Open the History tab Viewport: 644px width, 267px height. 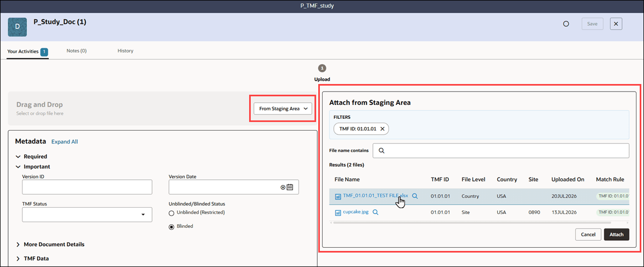tap(125, 51)
